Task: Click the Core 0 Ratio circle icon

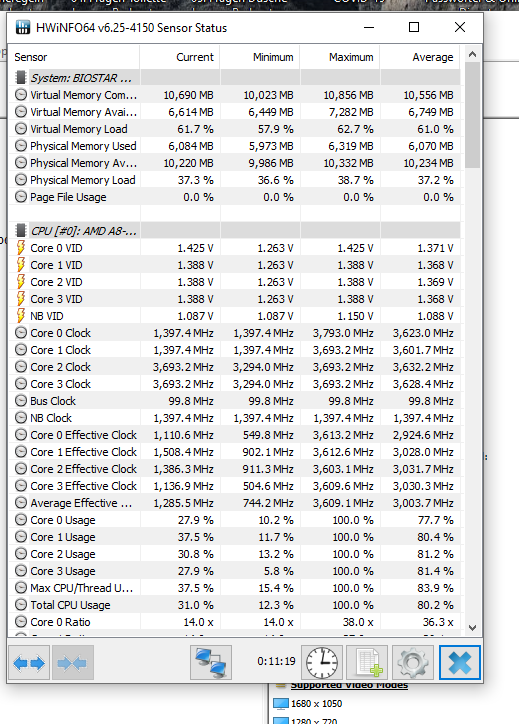Action: point(21,621)
